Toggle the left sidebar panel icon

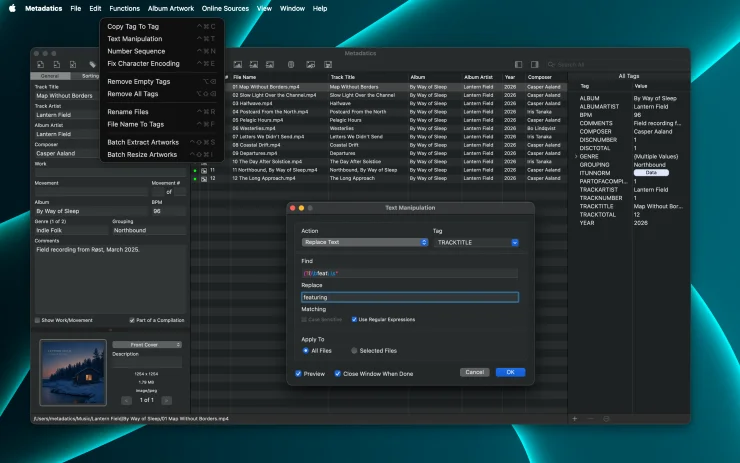point(519,65)
